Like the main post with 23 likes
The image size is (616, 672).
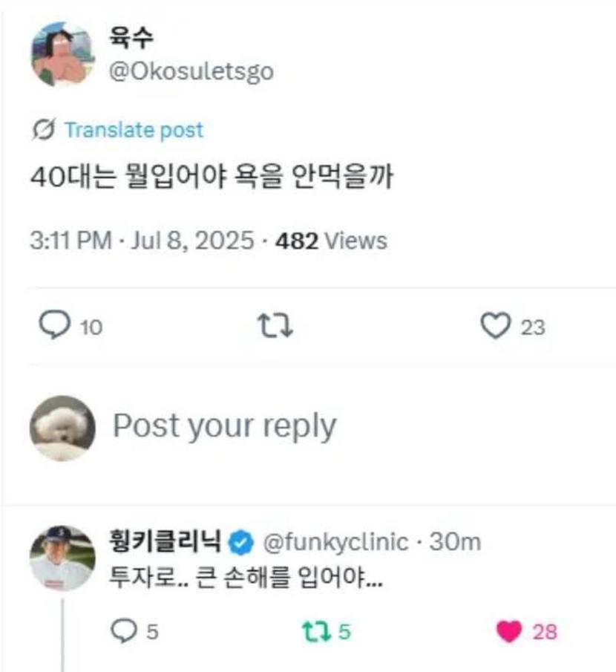point(497,327)
